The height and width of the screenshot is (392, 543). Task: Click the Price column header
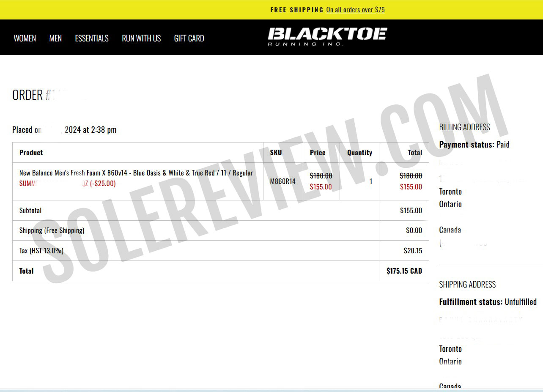(318, 153)
